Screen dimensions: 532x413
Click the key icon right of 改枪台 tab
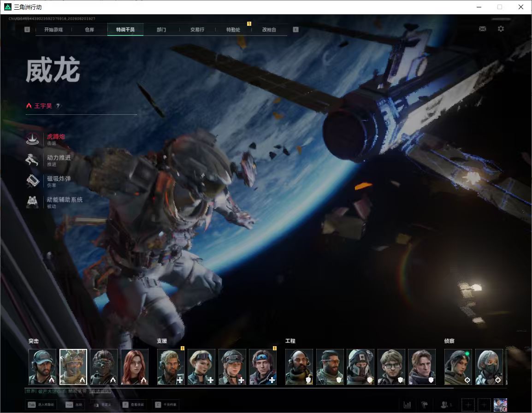tap(296, 29)
